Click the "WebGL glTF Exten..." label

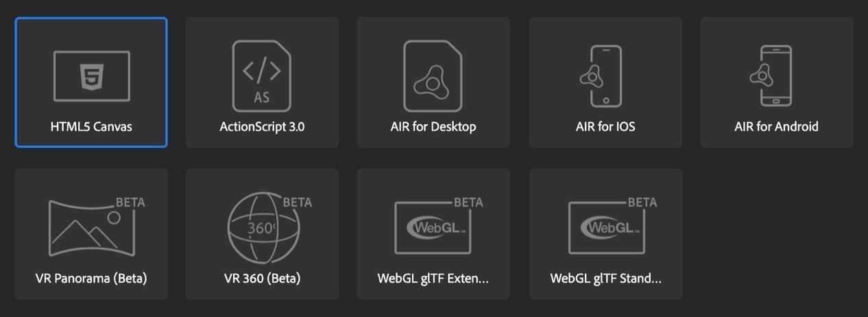tap(433, 279)
